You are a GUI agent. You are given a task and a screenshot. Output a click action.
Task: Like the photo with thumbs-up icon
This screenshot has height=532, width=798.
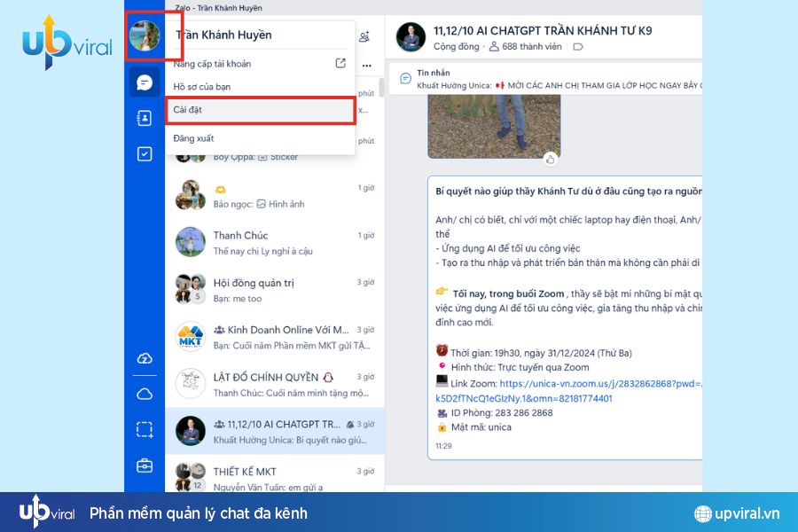click(x=551, y=160)
